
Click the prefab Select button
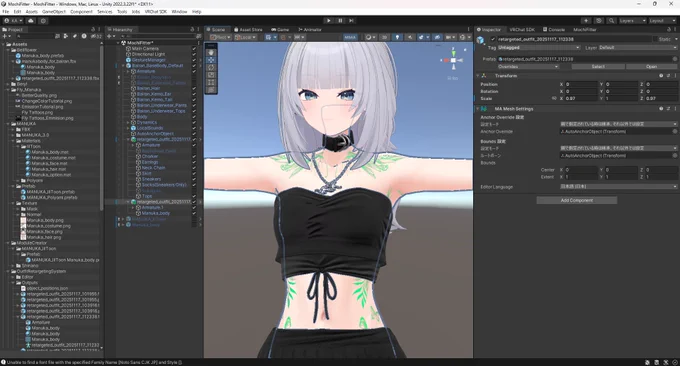click(598, 67)
